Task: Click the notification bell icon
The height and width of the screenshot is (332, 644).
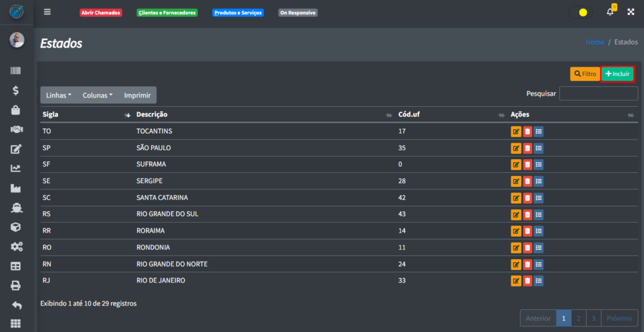Action: pos(609,12)
